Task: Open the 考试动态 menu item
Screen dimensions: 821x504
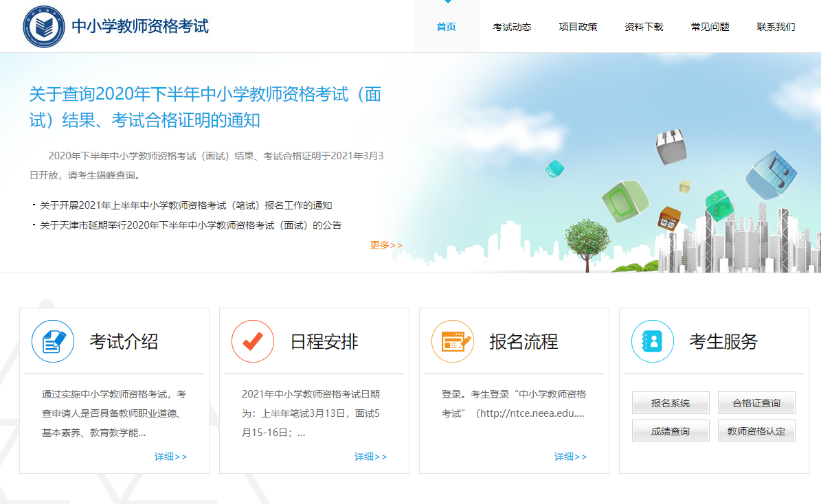Action: click(x=512, y=27)
